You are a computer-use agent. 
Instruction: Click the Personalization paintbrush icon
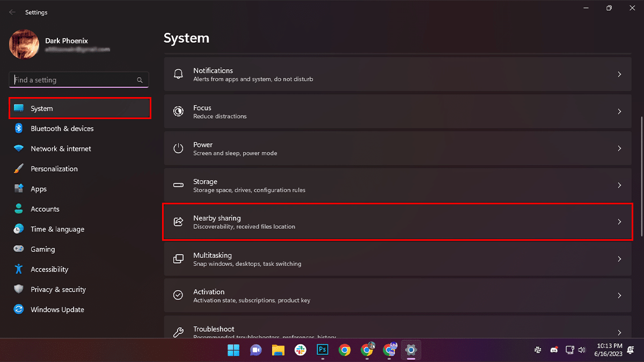point(19,168)
